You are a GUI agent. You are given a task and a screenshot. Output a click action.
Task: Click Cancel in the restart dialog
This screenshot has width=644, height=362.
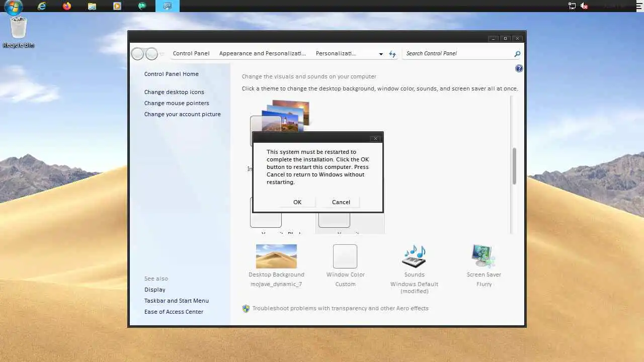341,202
